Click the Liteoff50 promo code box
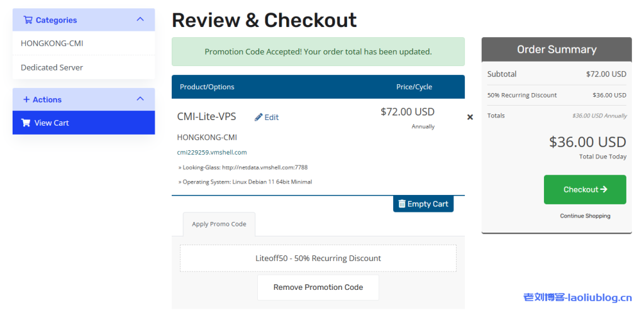 pos(318,258)
